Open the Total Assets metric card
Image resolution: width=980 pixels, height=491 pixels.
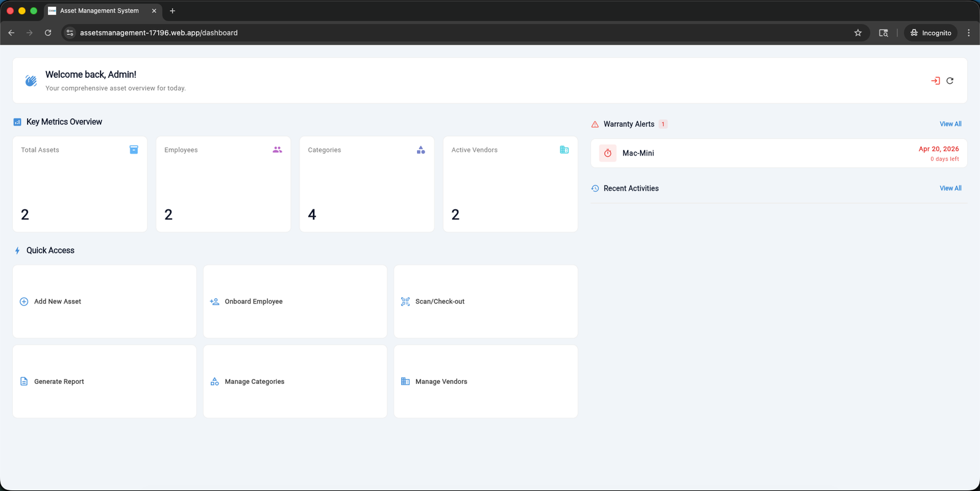point(80,184)
